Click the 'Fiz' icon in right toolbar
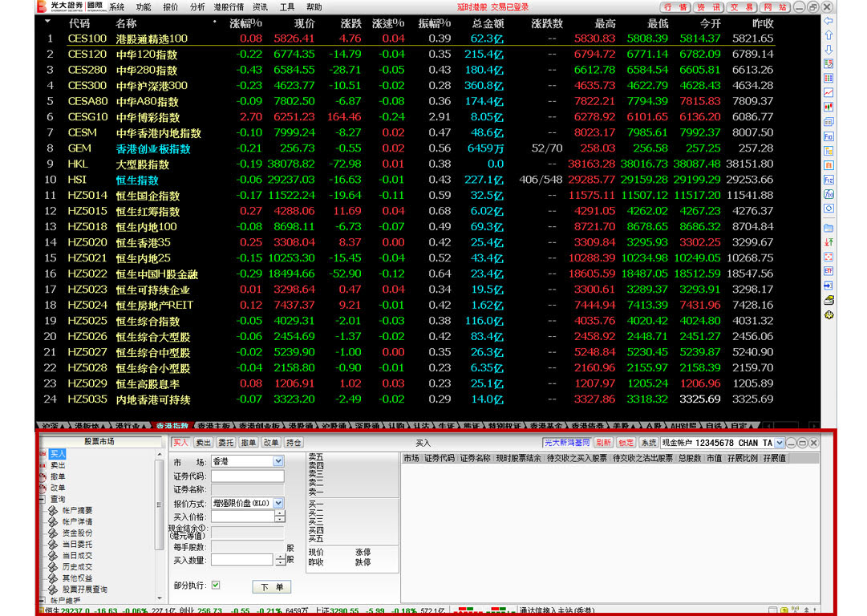The image size is (867, 616). pyautogui.click(x=829, y=180)
